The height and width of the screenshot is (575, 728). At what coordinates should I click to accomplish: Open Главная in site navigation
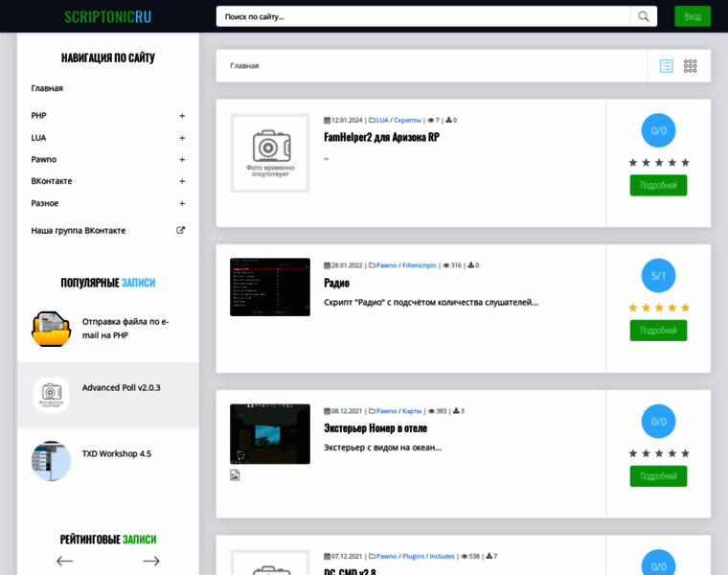[x=47, y=88]
